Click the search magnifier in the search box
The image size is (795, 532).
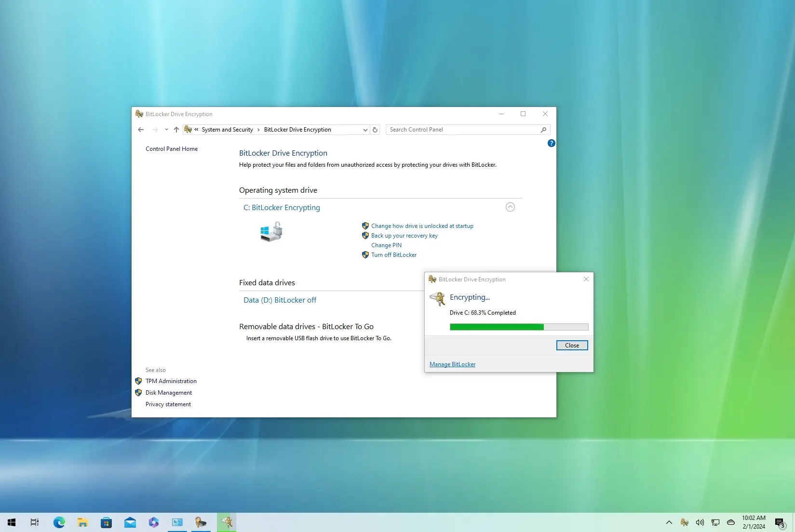click(543, 130)
